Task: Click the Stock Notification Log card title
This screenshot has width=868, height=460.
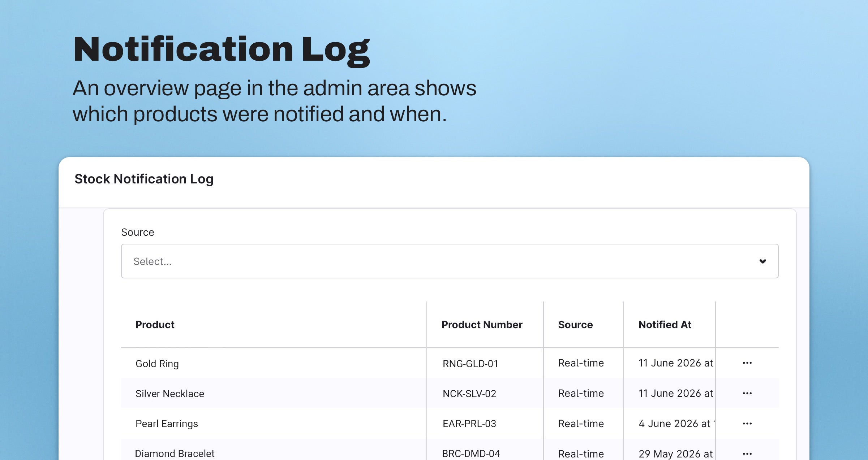Action: (144, 179)
